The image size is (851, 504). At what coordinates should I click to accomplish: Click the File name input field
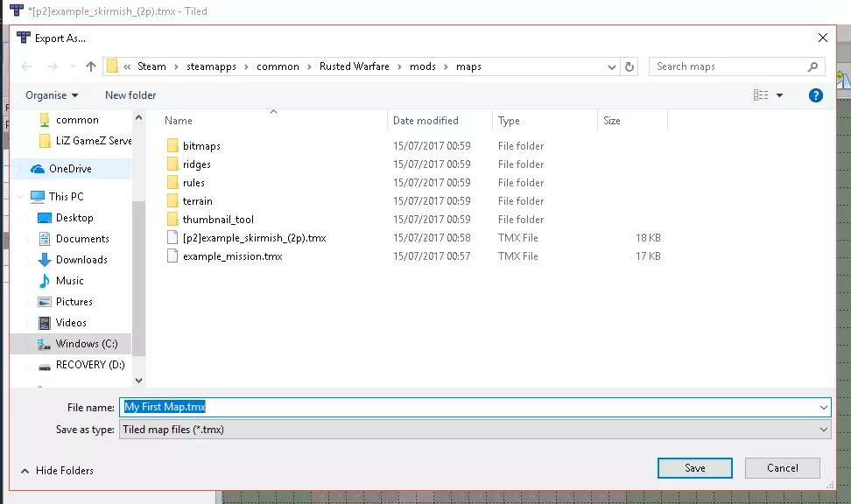pyautogui.click(x=468, y=408)
